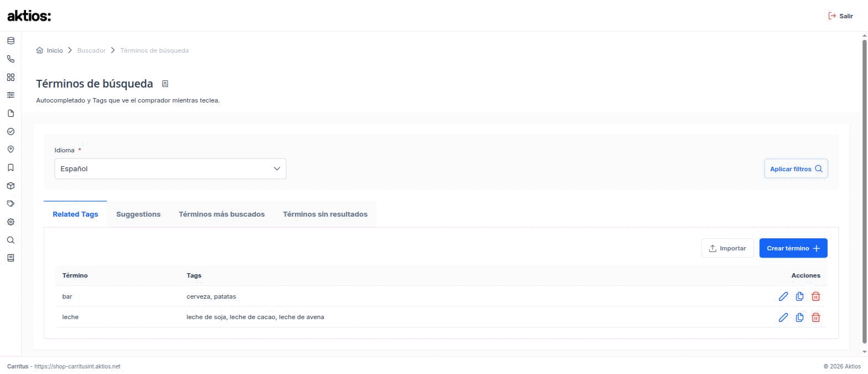Delete the bar term with trash icon
Screen dimensions: 868x374
[x=815, y=296]
